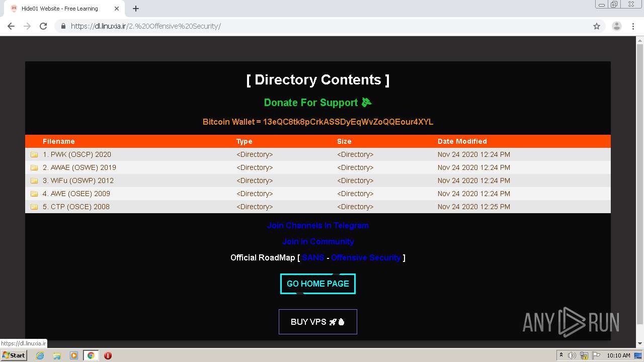Open the network tray icon
Image resolution: width=644 pixels, height=362 pixels.
tap(584, 355)
